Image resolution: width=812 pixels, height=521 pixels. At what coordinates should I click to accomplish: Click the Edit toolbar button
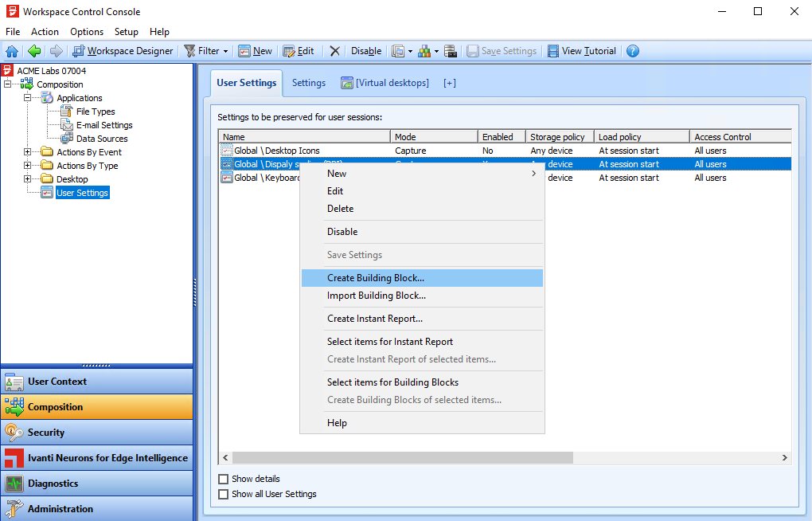299,51
